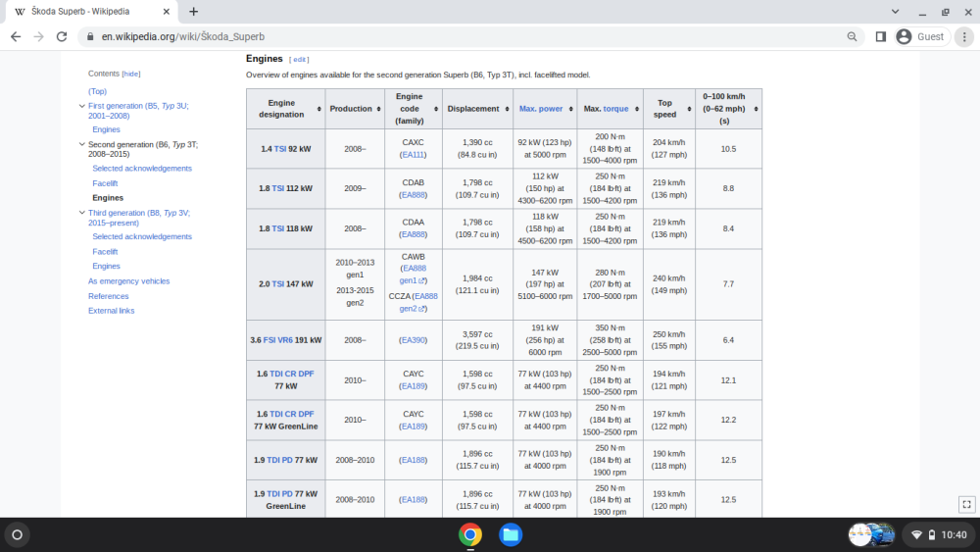Open the EA390 engine link
This screenshot has height=552, width=980.
pyautogui.click(x=414, y=340)
